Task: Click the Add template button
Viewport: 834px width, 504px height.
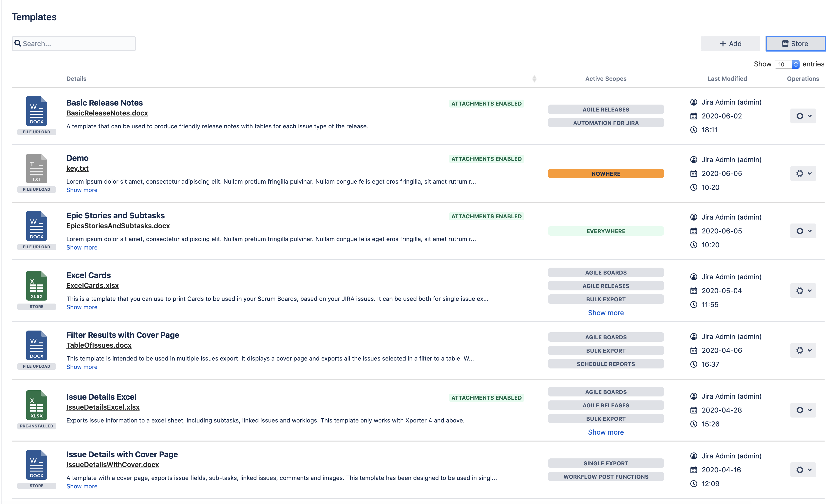Action: (x=730, y=44)
